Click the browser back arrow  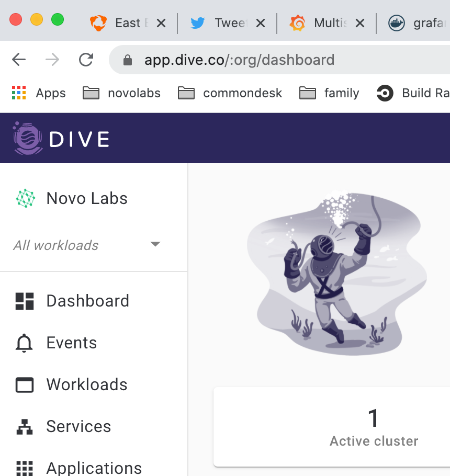tap(19, 60)
